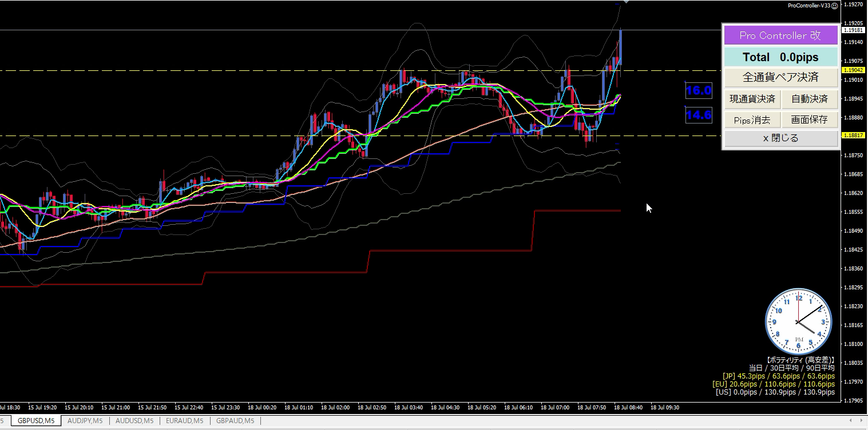This screenshot has height=430, width=868.
Task: Select the 自動決済 button
Action: 810,99
